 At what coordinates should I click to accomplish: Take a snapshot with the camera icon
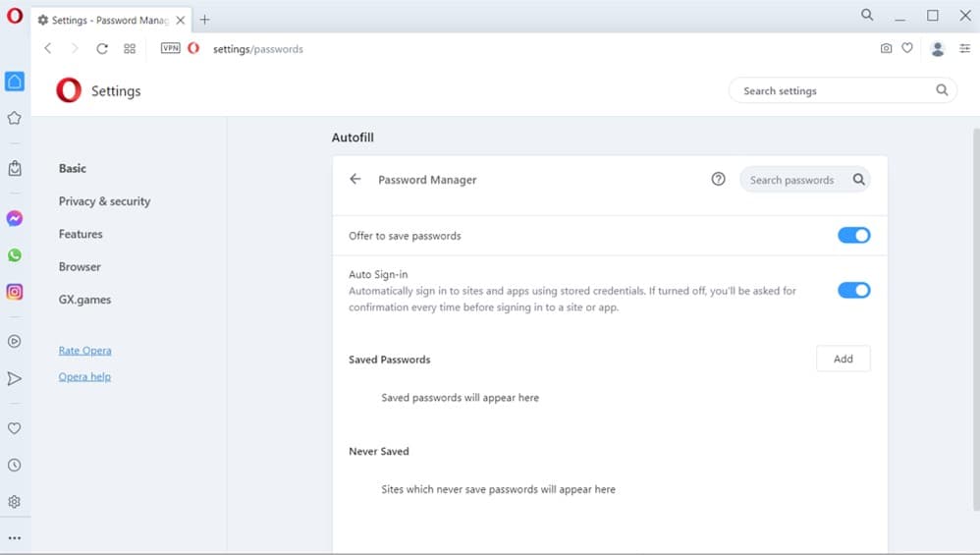tap(886, 48)
